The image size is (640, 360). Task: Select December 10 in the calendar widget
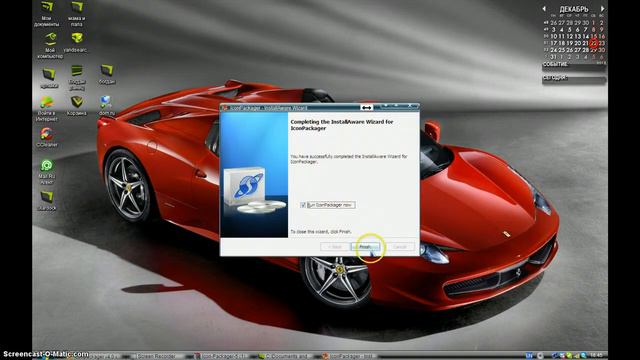point(553,36)
